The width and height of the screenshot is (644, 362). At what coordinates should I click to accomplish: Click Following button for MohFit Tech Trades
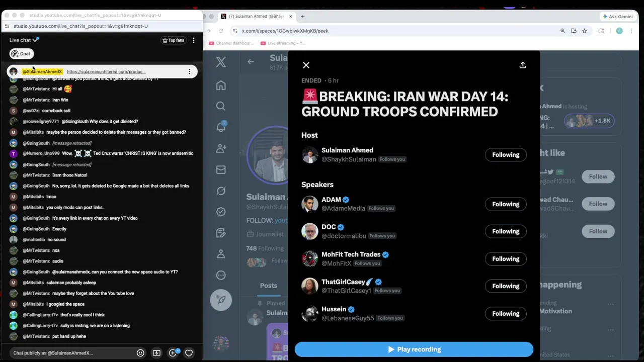click(x=506, y=259)
